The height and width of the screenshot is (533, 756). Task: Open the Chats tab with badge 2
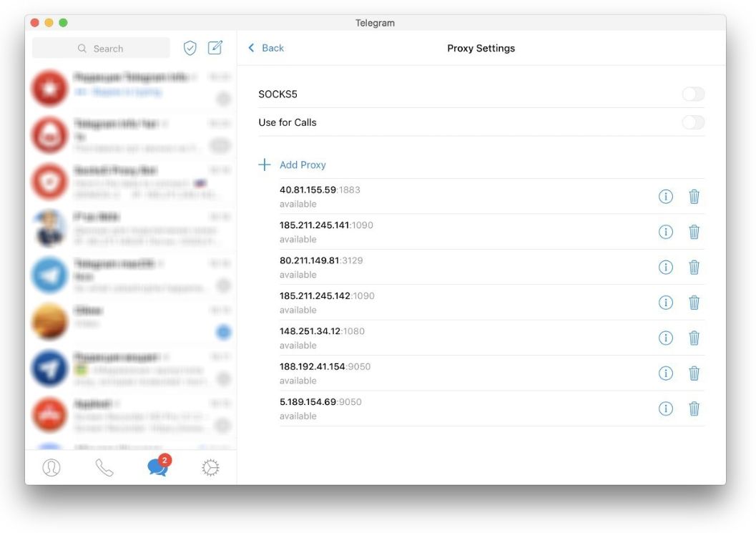(158, 466)
